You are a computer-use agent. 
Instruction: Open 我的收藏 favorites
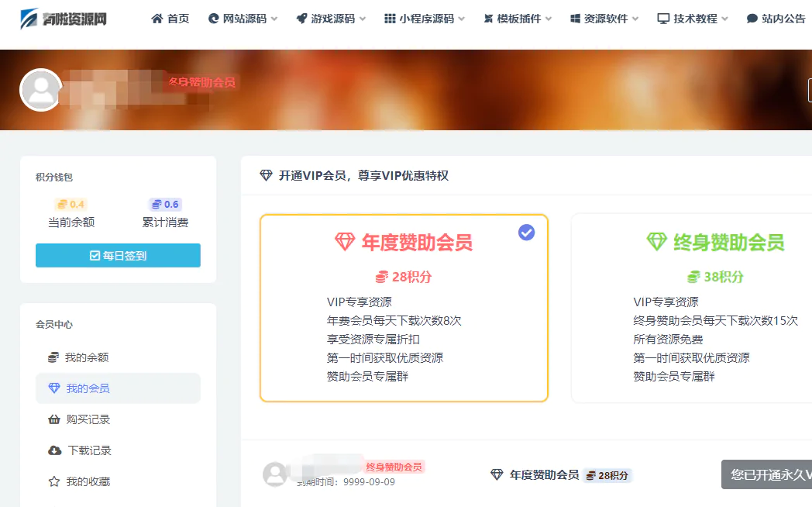pyautogui.click(x=118, y=481)
